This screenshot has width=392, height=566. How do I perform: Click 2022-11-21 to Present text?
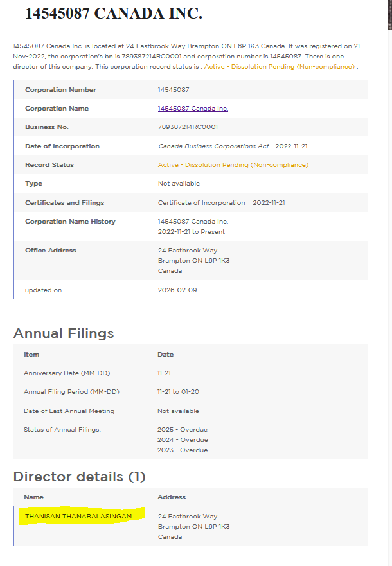point(192,232)
